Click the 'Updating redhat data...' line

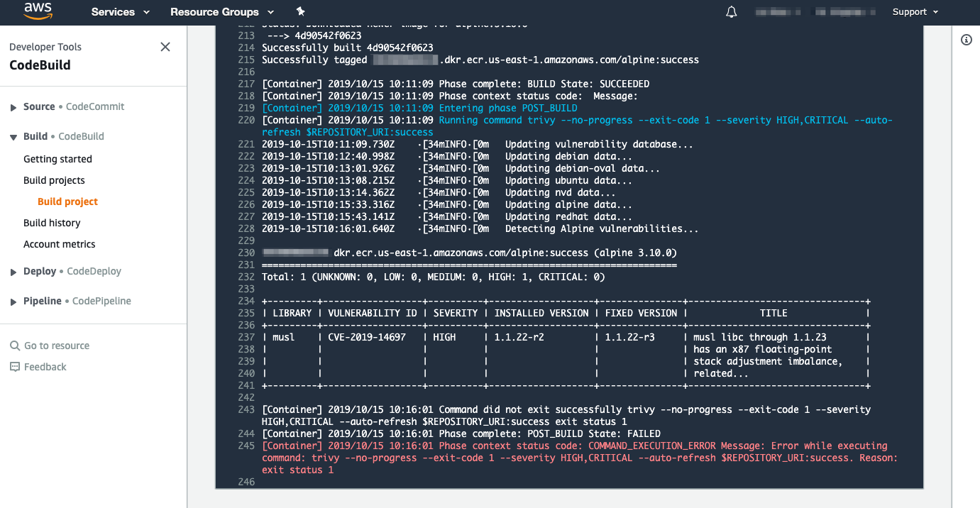coord(447,216)
